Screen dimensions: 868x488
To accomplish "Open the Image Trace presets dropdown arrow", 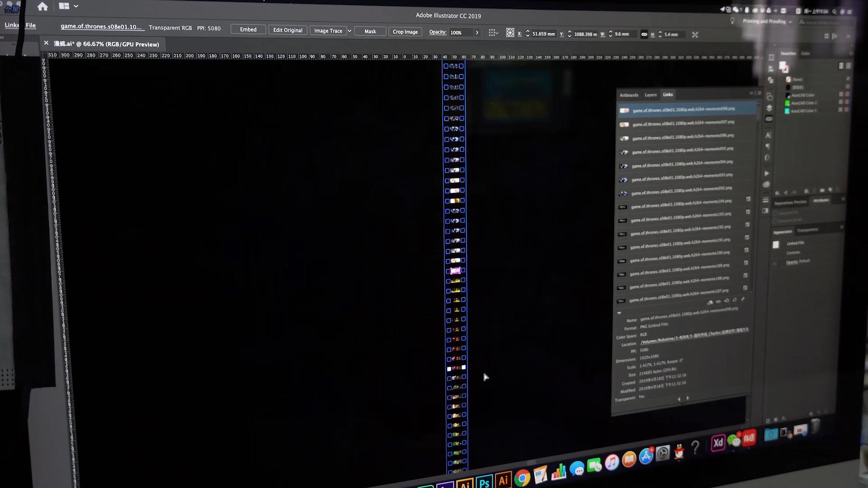I will (349, 31).
